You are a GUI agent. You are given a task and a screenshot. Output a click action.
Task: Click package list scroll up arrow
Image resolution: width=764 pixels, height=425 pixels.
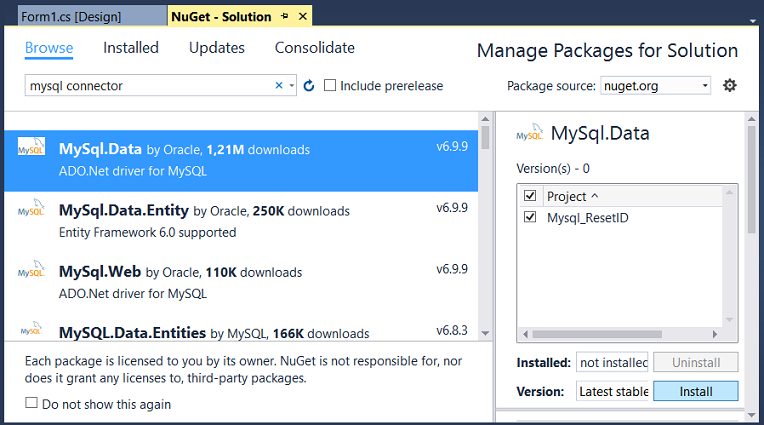tap(485, 118)
